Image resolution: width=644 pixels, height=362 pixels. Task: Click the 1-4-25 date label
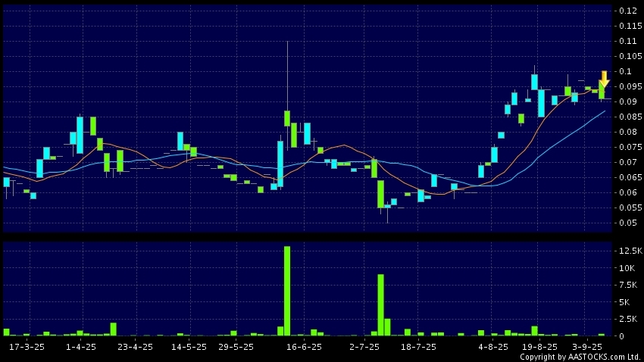point(81,347)
